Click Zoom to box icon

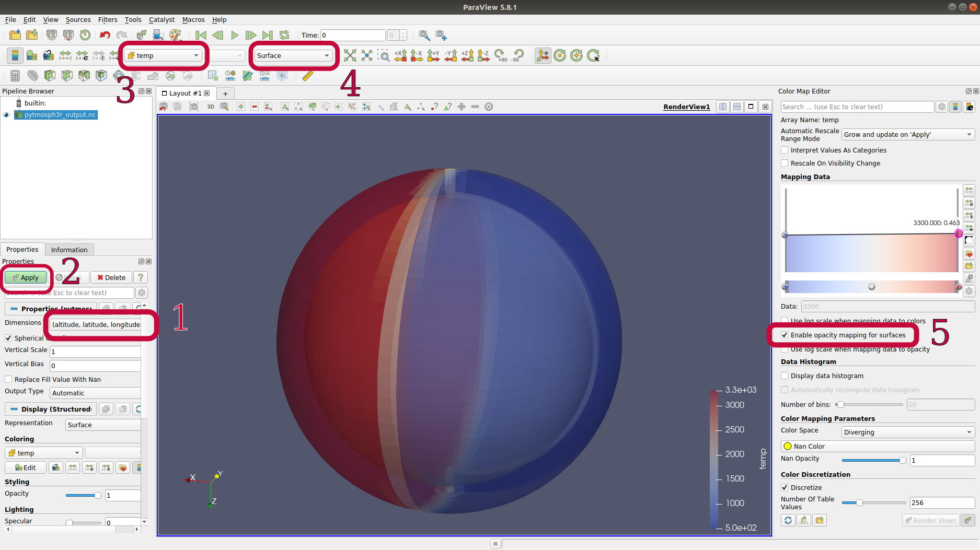pos(384,55)
